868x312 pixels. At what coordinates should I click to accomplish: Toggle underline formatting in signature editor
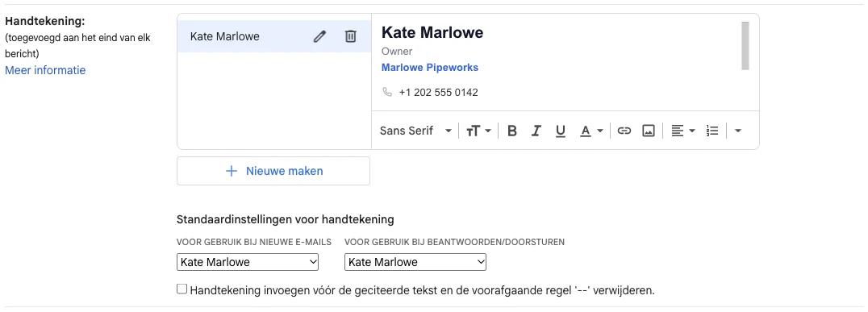(x=560, y=131)
